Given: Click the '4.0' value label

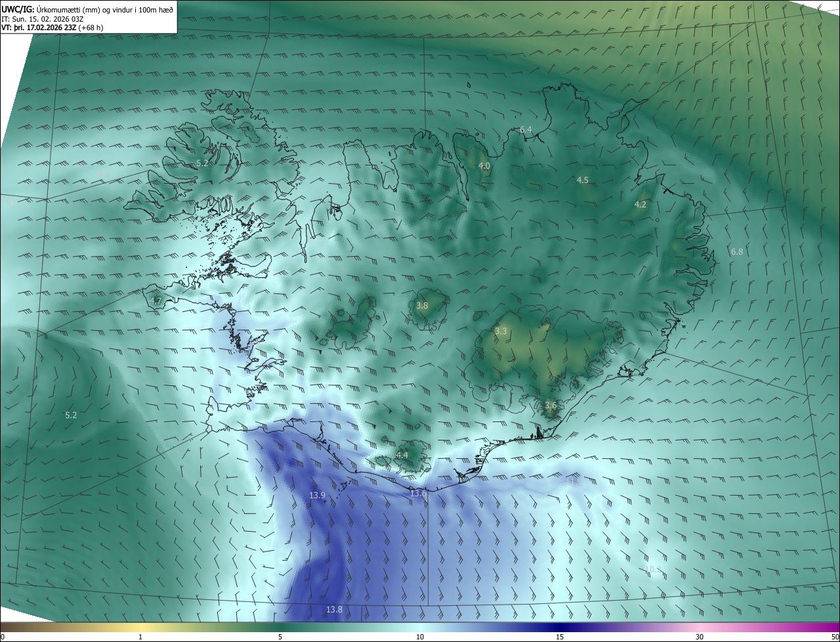Looking at the screenshot, I should click(484, 166).
